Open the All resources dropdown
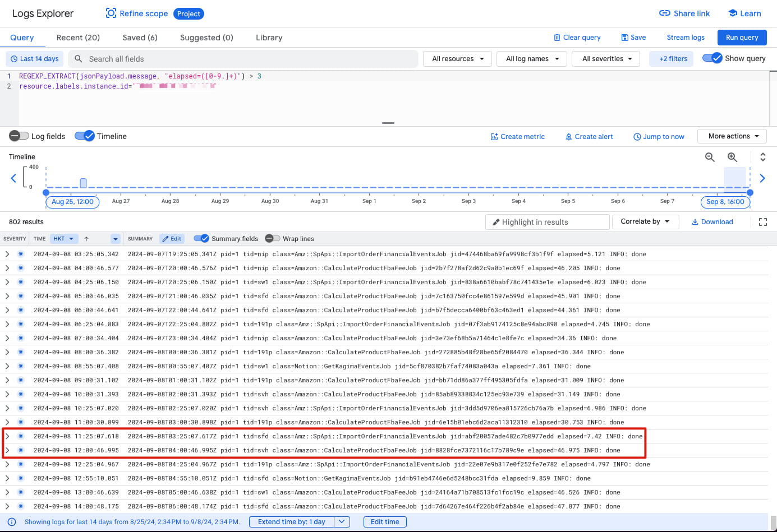 (x=457, y=59)
